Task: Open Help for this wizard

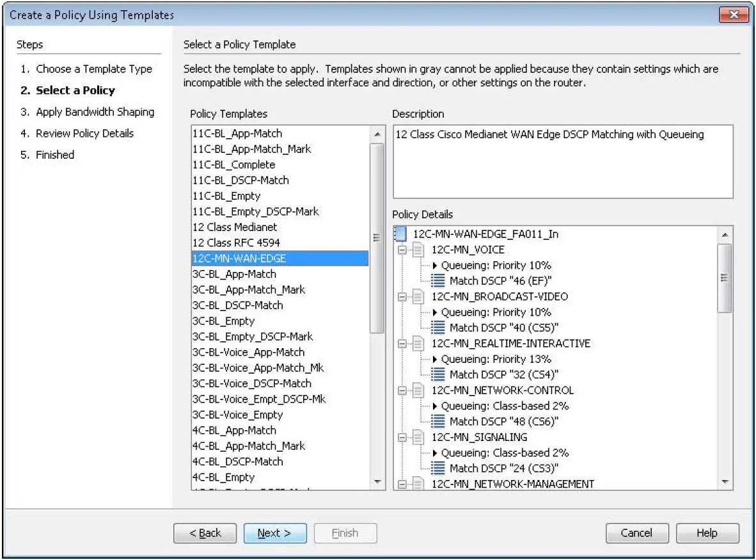Action: 707,532
